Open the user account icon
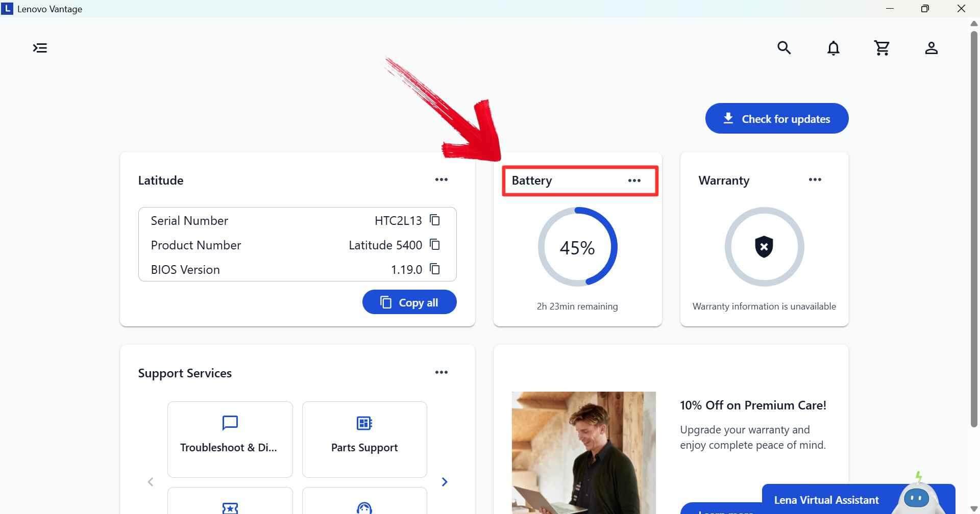Viewport: 980px width, 514px height. pos(931,48)
